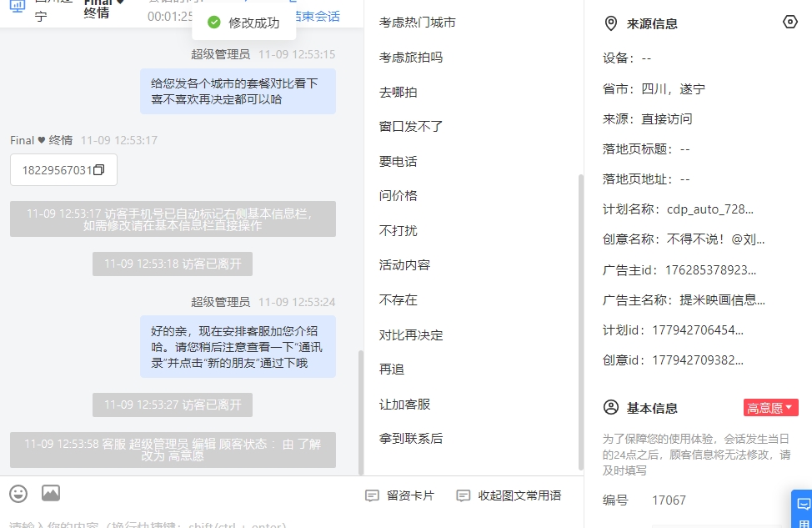812x528 pixels.
Task: Open the blue floating chat widget
Action: [802, 509]
